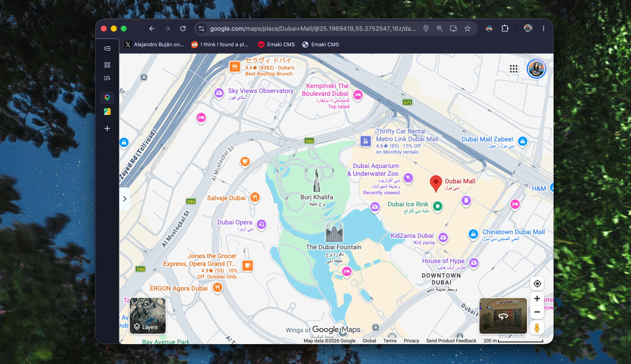The height and width of the screenshot is (364, 631).
Task: Open the Street View photo thumbnail
Action: pyautogui.click(x=503, y=316)
